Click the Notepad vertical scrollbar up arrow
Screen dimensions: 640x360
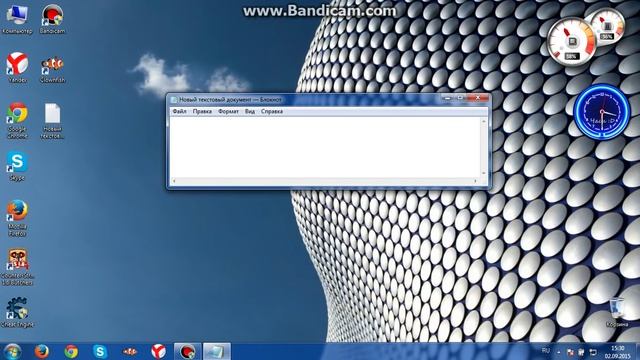(x=484, y=121)
